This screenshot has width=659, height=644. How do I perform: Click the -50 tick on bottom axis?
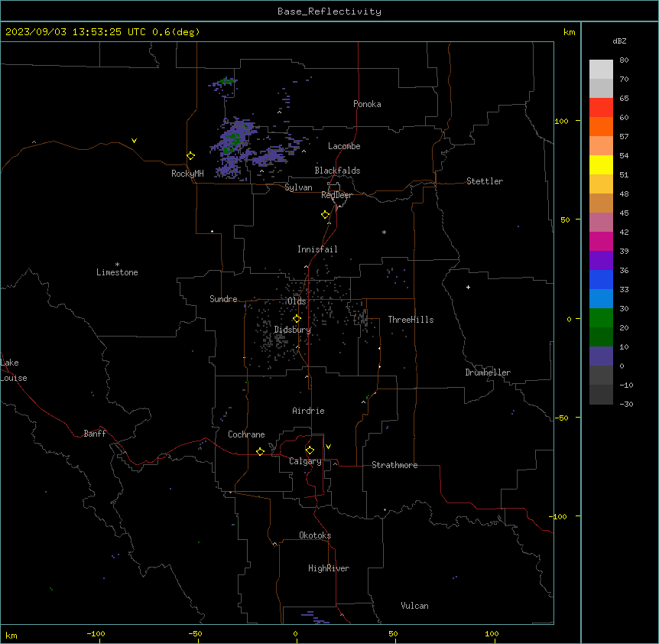[x=195, y=634]
